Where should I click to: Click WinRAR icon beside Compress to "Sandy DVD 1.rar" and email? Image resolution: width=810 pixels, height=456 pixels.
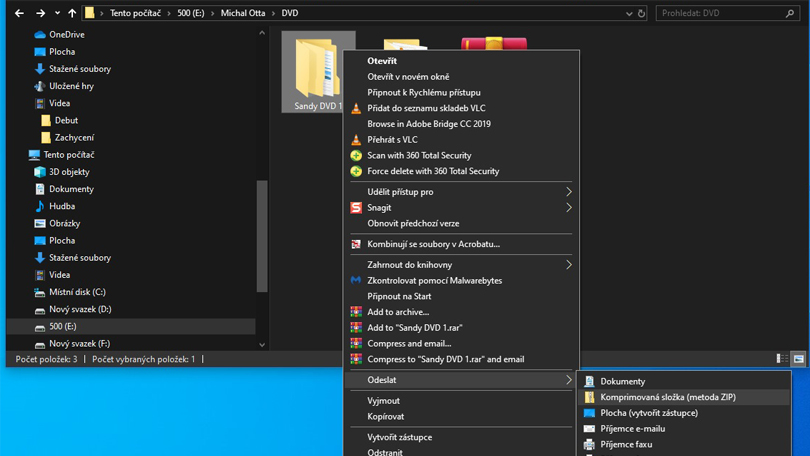[x=356, y=359]
